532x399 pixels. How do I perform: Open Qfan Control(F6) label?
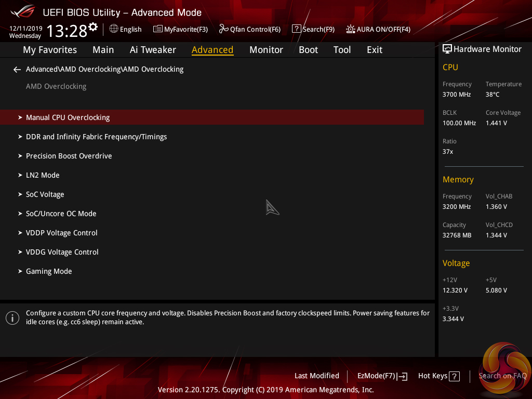[255, 30]
